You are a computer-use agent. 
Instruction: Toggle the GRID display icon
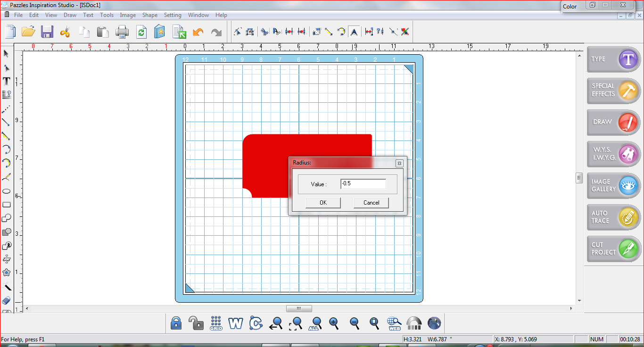click(x=216, y=323)
